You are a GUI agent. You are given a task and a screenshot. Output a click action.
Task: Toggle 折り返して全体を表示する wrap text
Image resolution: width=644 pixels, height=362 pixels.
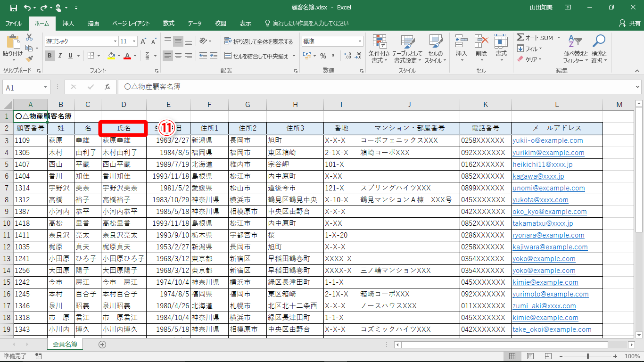tap(258, 41)
